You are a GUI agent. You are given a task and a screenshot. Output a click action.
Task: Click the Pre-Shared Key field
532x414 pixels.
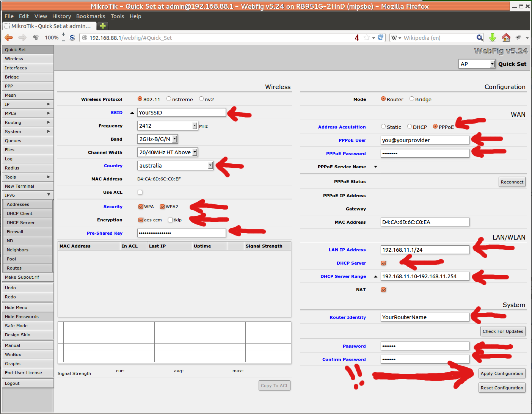click(182, 233)
